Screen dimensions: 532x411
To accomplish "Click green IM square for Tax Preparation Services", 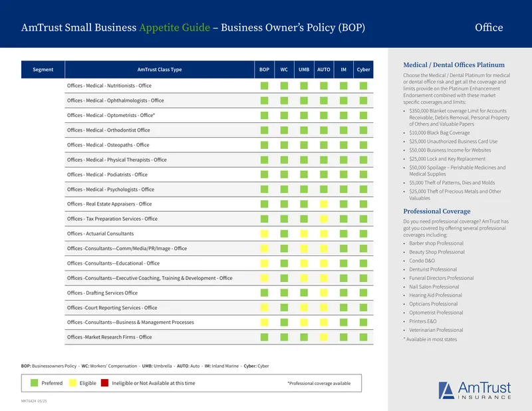I will (344, 219).
